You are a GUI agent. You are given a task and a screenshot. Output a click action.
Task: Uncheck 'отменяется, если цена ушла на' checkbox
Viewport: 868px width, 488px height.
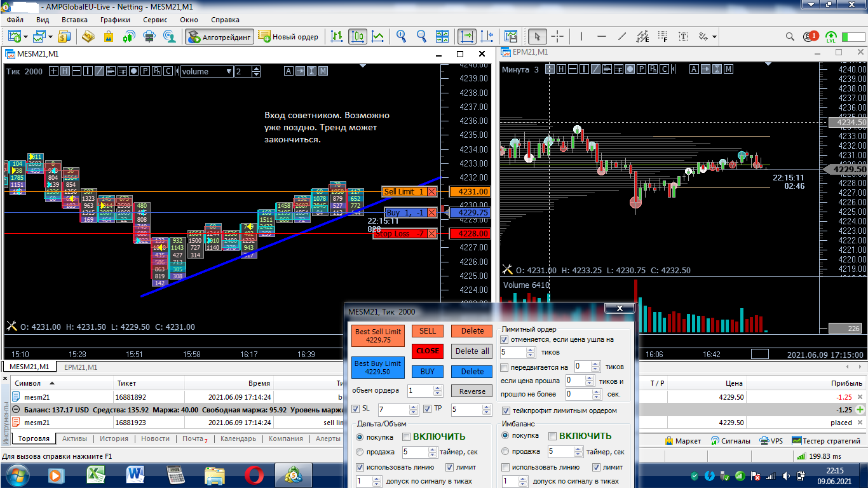point(505,339)
